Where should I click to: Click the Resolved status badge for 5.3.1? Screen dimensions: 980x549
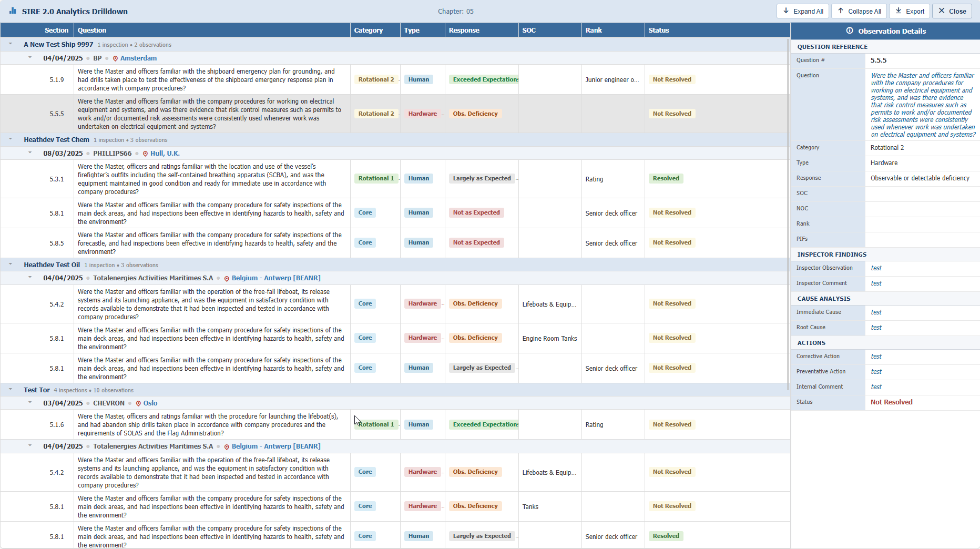click(x=666, y=179)
